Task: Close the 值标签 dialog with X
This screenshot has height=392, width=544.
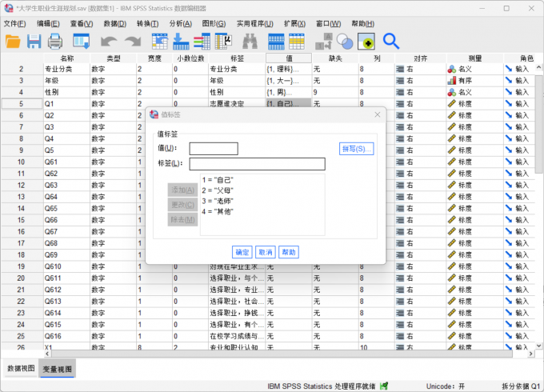Action: [377, 115]
